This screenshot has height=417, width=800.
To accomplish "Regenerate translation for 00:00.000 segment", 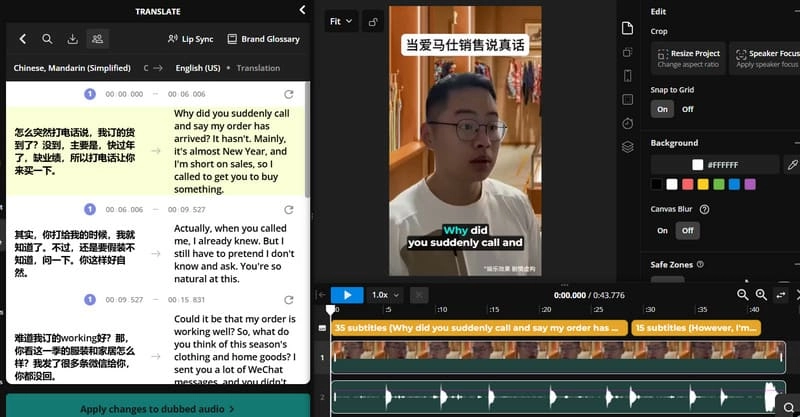I will tap(289, 94).
